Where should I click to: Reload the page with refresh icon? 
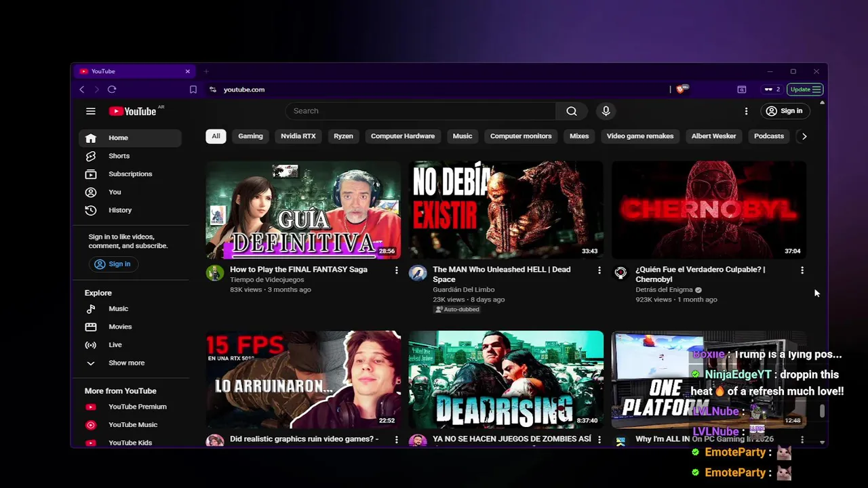tap(112, 89)
